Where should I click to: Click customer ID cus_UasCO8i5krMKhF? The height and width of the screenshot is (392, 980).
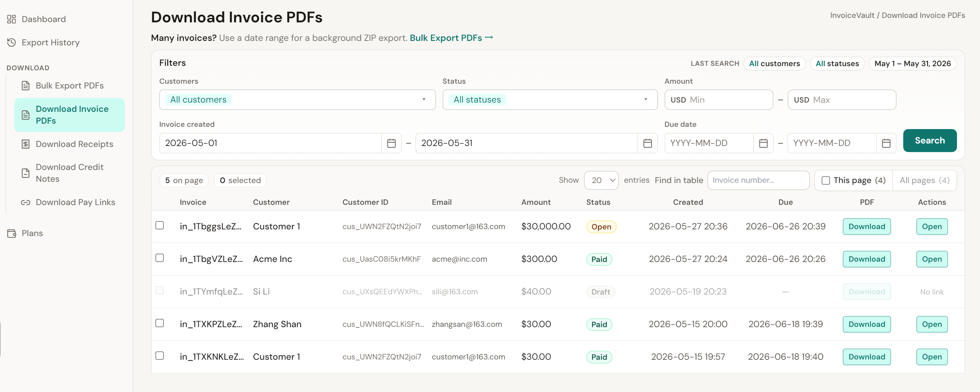click(x=381, y=259)
